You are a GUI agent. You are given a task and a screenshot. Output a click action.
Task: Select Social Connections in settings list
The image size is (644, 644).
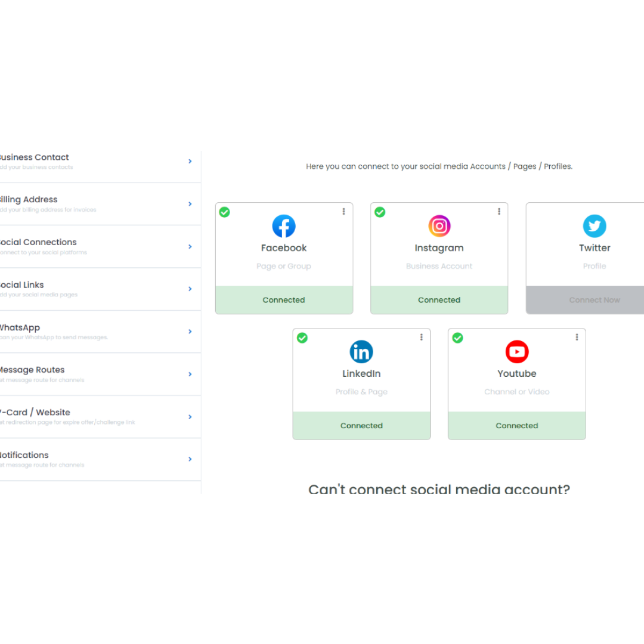pos(100,246)
